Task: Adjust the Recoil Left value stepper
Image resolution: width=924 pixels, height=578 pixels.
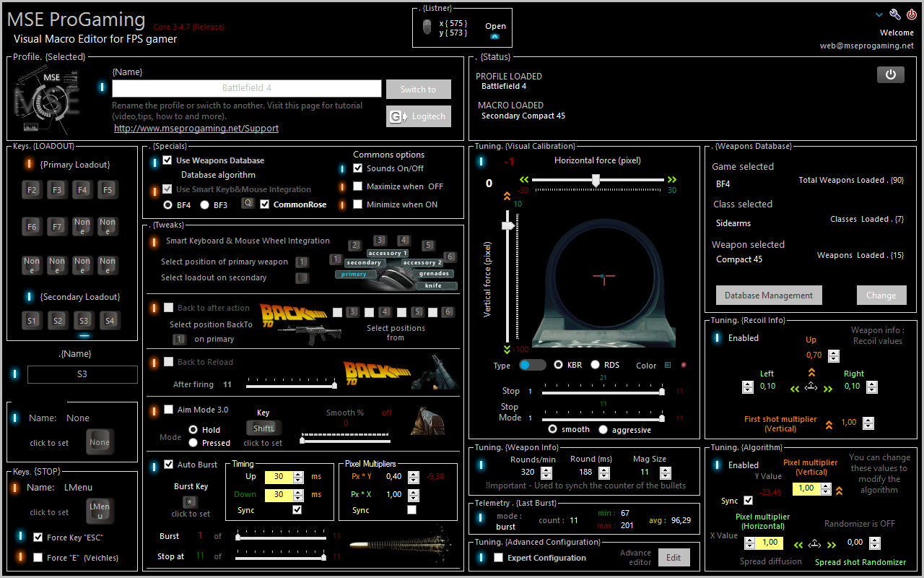Action: tap(748, 387)
